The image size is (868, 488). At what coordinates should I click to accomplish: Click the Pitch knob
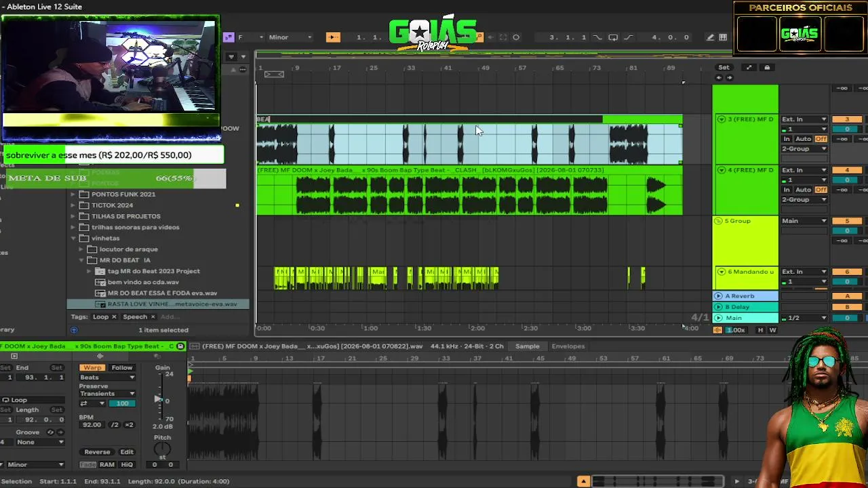(162, 450)
